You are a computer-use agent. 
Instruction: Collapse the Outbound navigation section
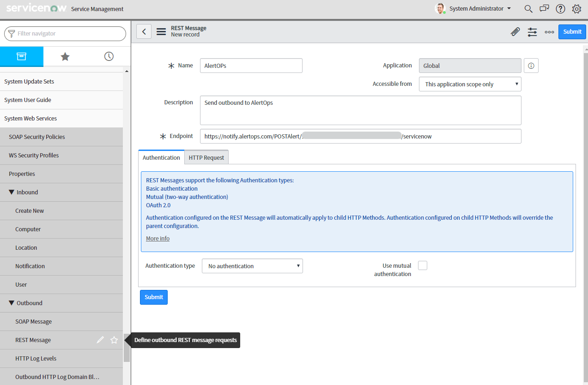pos(12,303)
